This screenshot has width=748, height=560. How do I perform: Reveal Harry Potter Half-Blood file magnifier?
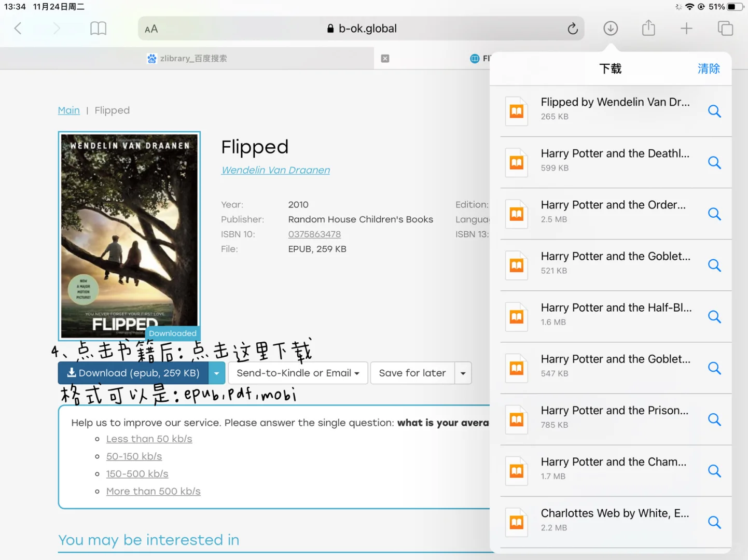click(x=714, y=316)
